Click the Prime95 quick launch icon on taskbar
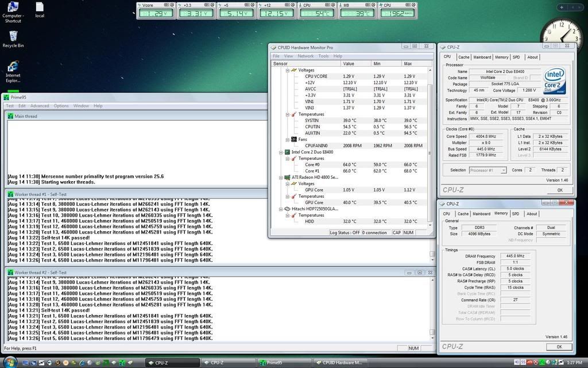588x368 pixels. (122, 363)
